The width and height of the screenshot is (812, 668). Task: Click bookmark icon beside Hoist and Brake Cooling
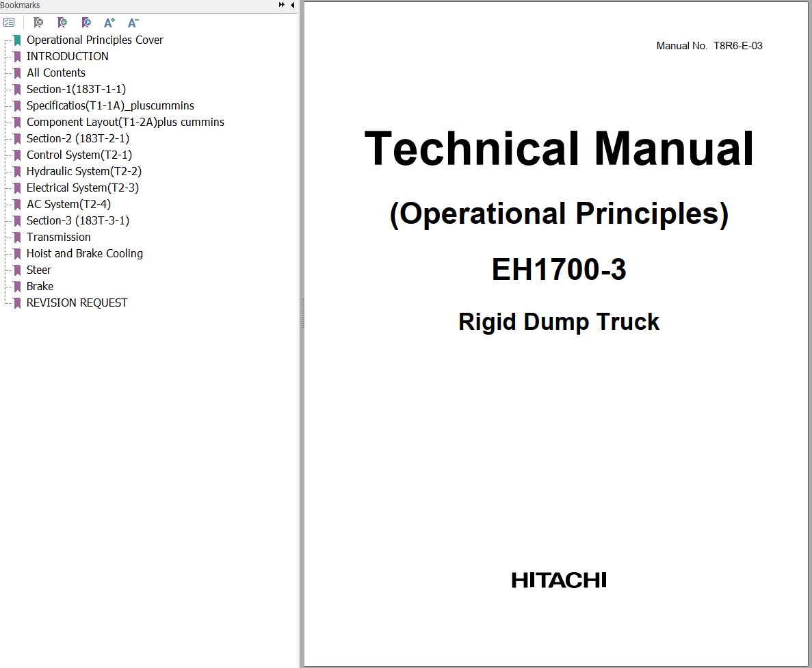pyautogui.click(x=17, y=254)
